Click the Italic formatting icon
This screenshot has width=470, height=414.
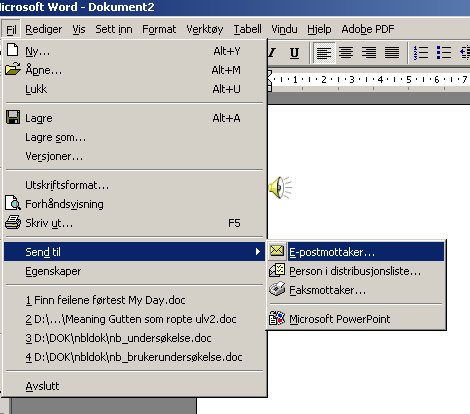click(x=272, y=53)
